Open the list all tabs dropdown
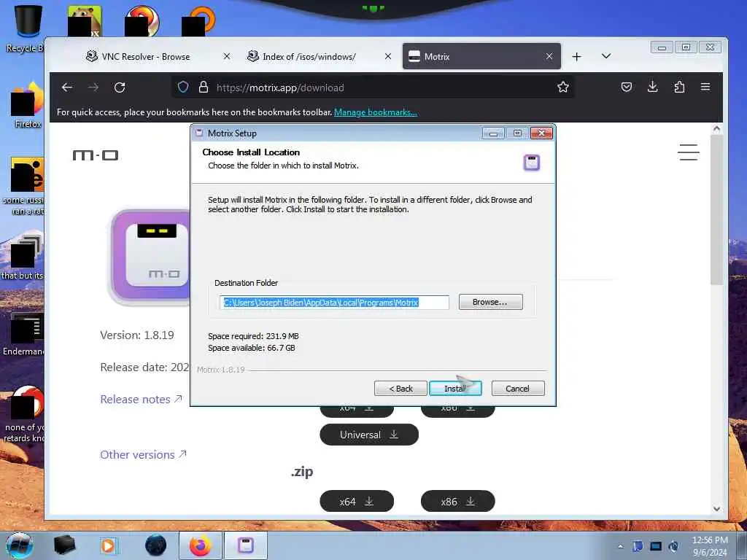 [x=606, y=56]
